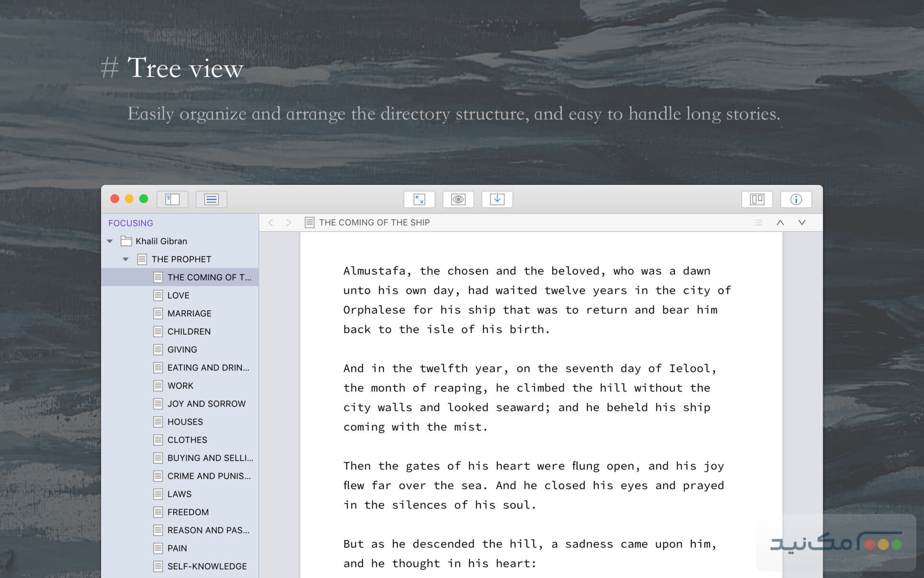924x578 pixels.
Task: Go forward with right chevron arrow
Action: click(x=288, y=222)
